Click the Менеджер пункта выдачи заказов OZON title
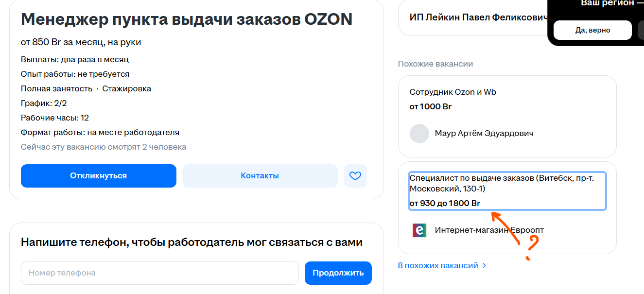Screen dimensions: 644x294 pyautogui.click(x=187, y=19)
